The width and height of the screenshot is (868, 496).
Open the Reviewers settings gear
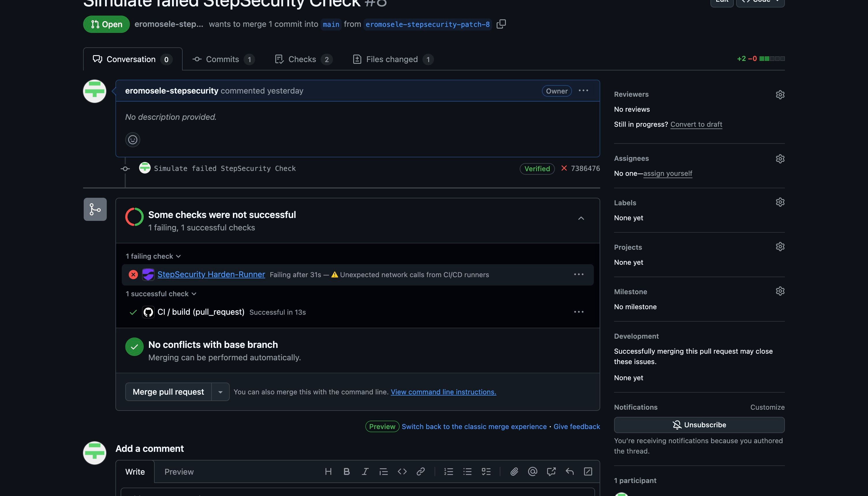780,95
